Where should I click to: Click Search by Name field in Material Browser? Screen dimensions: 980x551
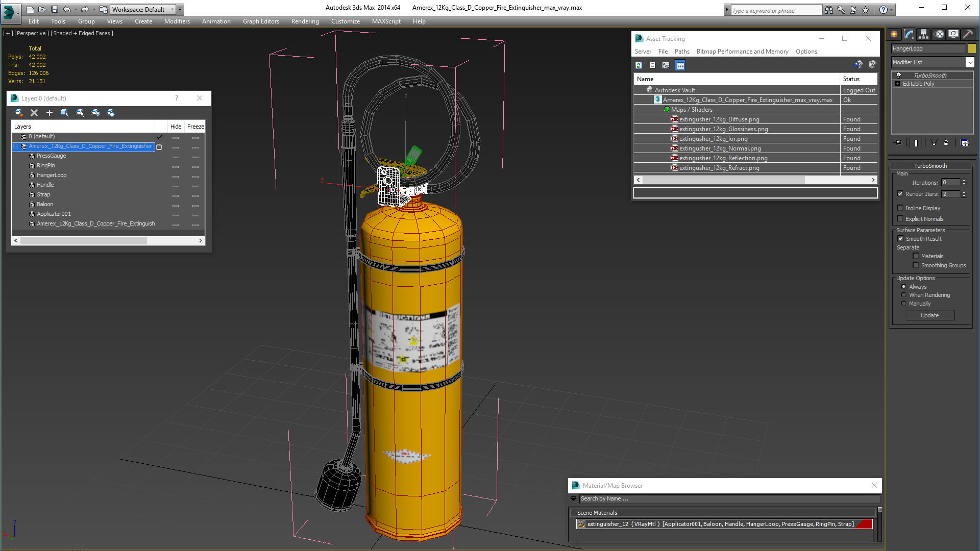pyautogui.click(x=730, y=499)
